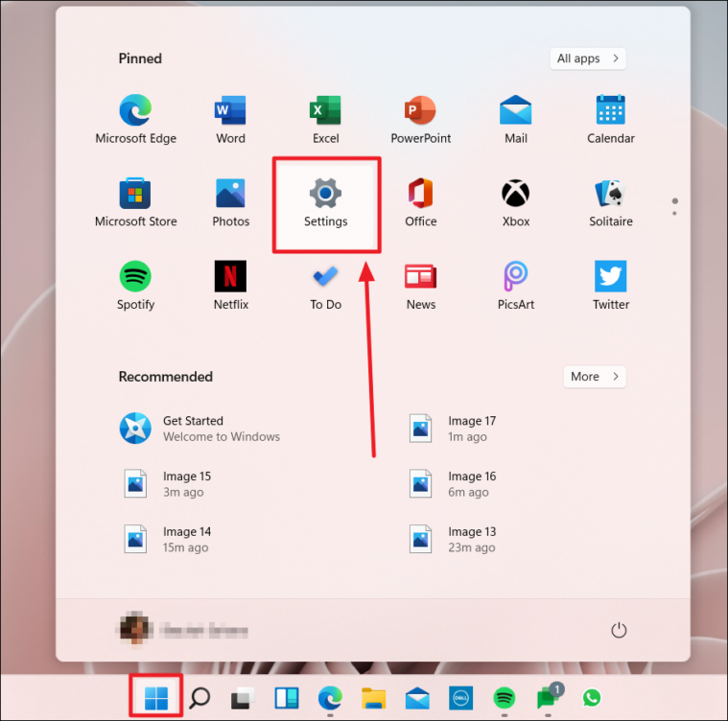Click the Edge icon on the taskbar

coord(330,698)
